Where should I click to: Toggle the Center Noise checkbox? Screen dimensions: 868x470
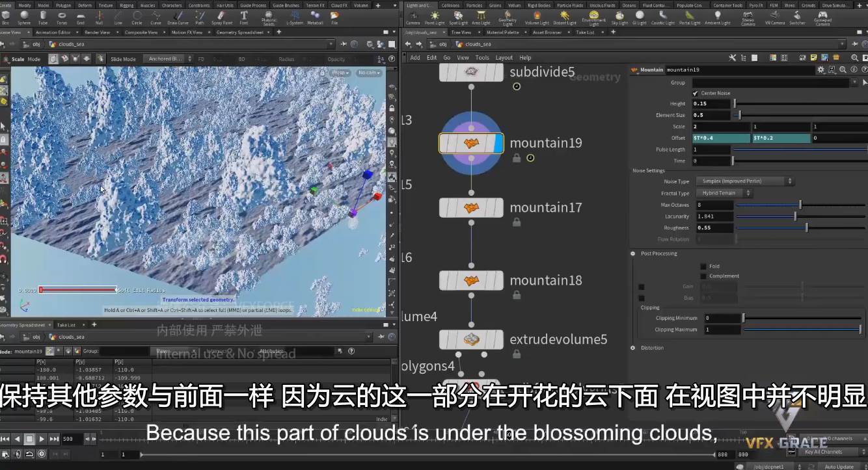pos(696,93)
